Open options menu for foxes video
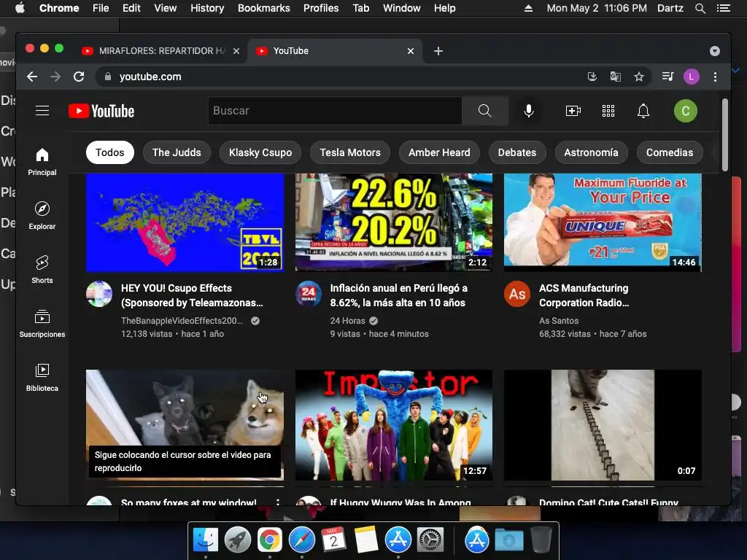 coord(278,502)
